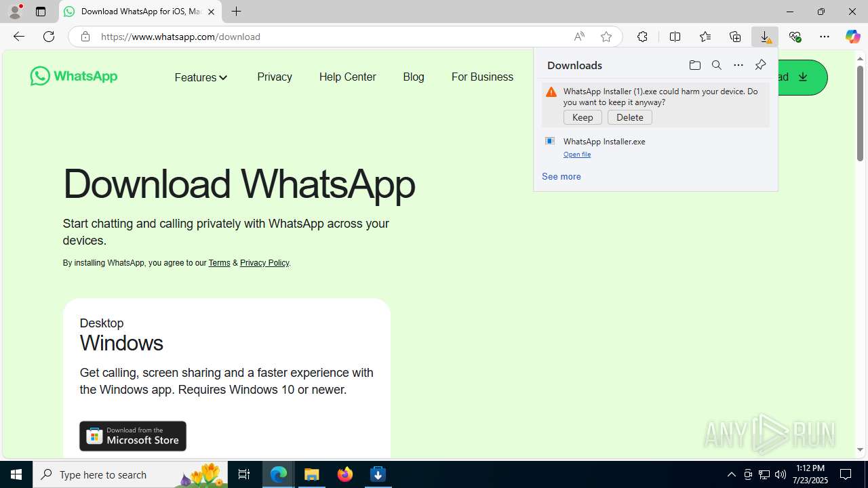Open the Extensions puzzle icon
This screenshot has height=488, width=868.
642,37
